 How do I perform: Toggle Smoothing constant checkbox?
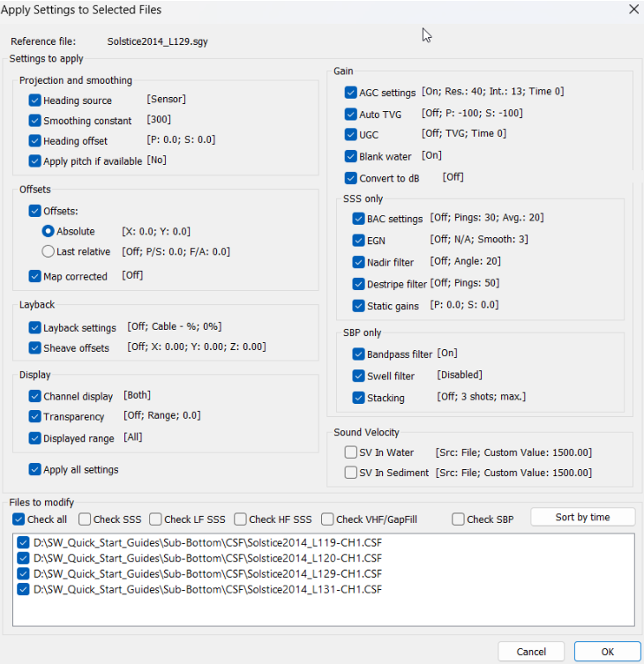[34, 121]
